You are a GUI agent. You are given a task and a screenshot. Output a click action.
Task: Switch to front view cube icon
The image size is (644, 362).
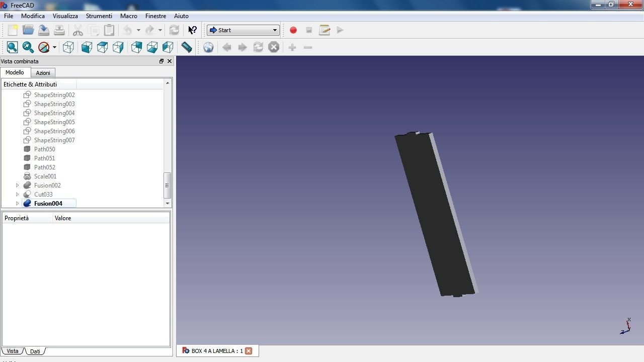(x=87, y=47)
